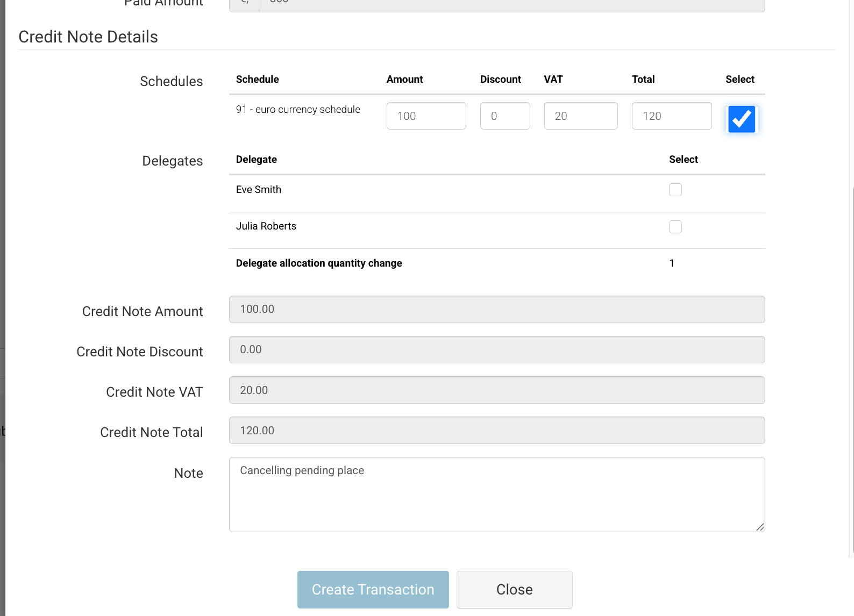This screenshot has width=854, height=616.
Task: Select the Eve Smith delegate checkbox
Action: point(675,190)
